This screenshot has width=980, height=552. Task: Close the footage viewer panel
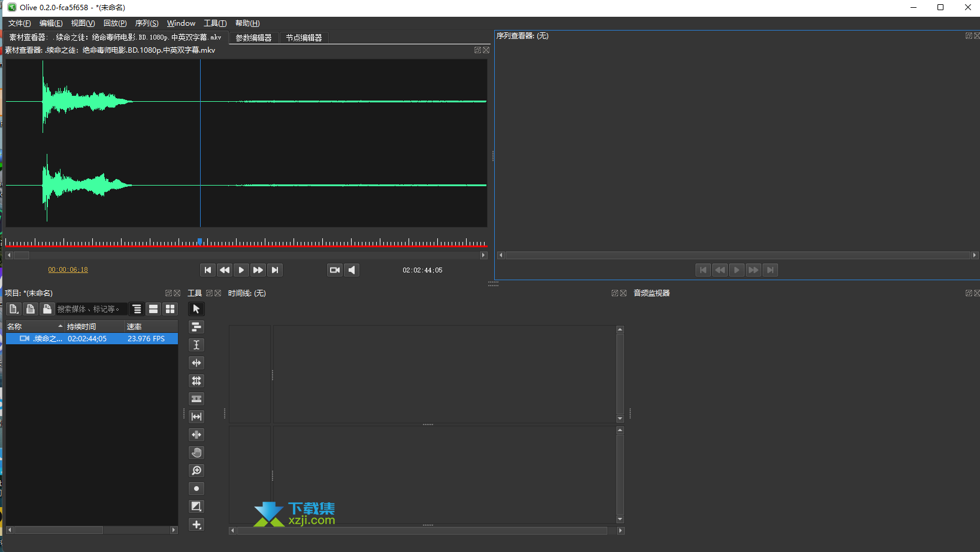[486, 50]
